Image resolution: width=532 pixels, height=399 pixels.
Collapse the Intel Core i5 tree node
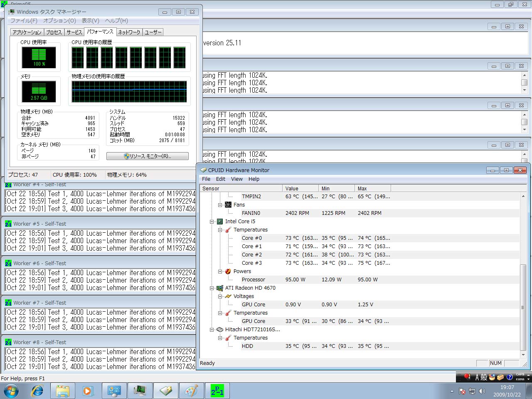(212, 222)
